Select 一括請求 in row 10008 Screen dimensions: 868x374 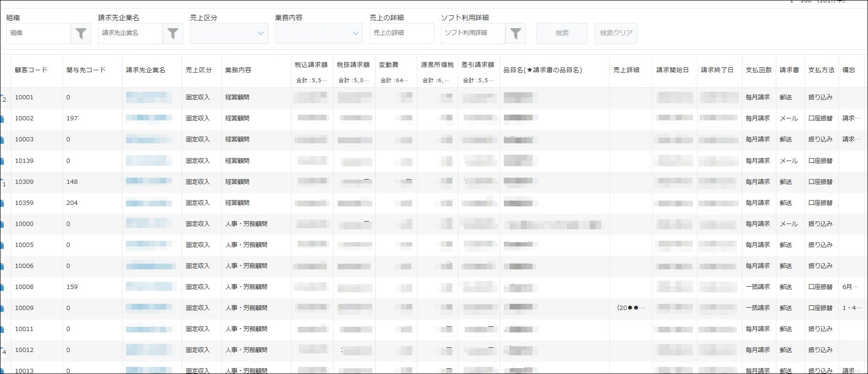click(758, 287)
